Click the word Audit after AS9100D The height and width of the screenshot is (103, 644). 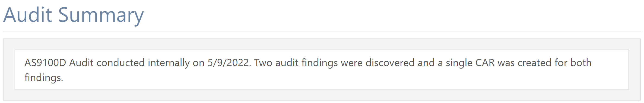point(81,63)
